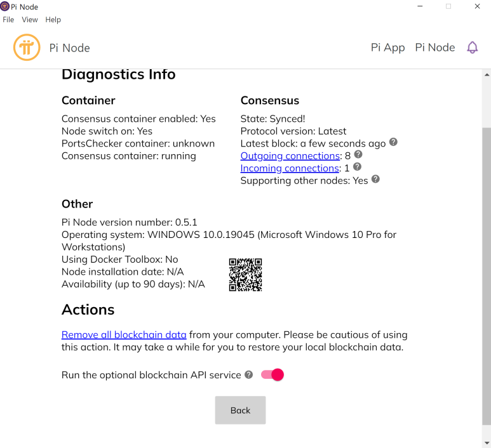Minimize the Pi Node window

[x=420, y=6]
